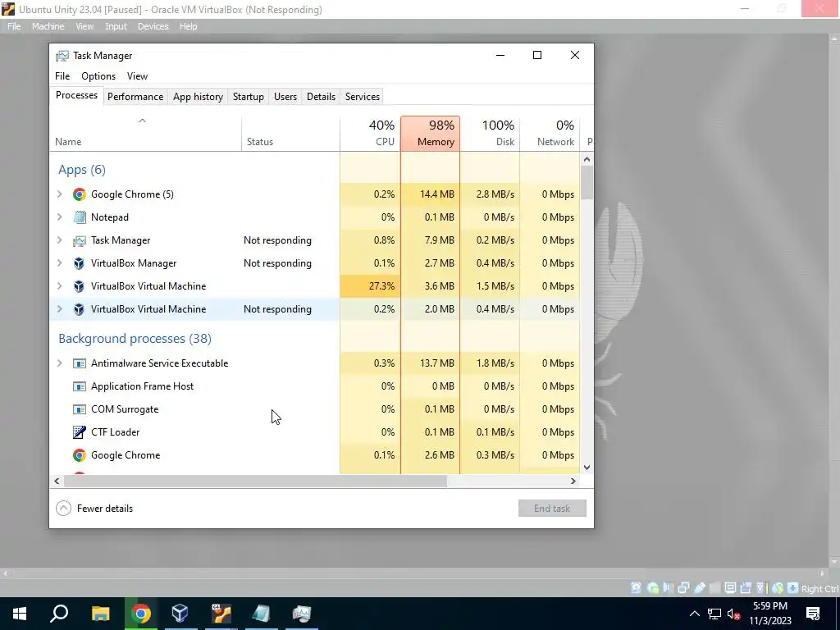Show hidden system tray icons
Viewport: 840px width, 630px height.
pyautogui.click(x=694, y=614)
